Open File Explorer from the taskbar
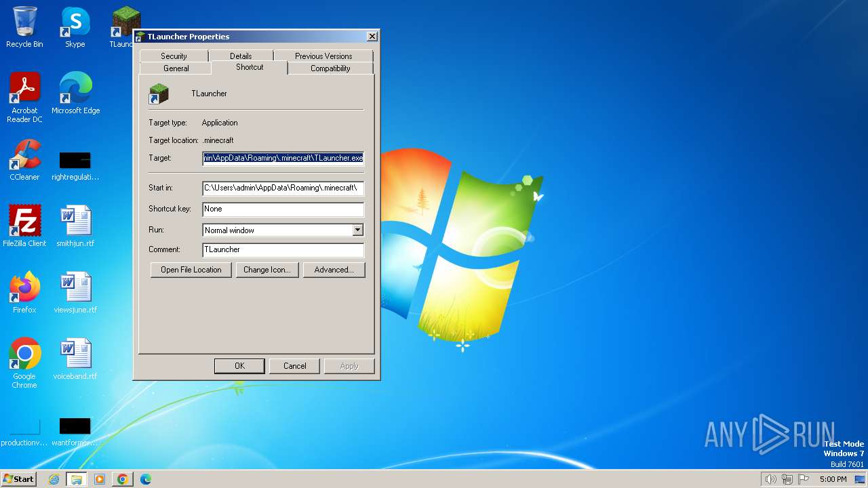The image size is (868, 488). [x=76, y=479]
